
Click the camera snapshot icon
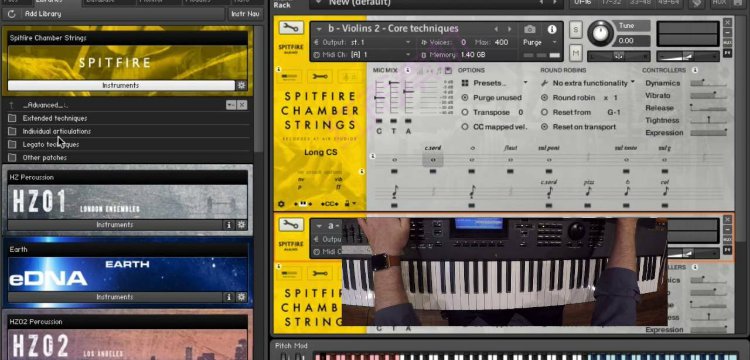pos(529,29)
